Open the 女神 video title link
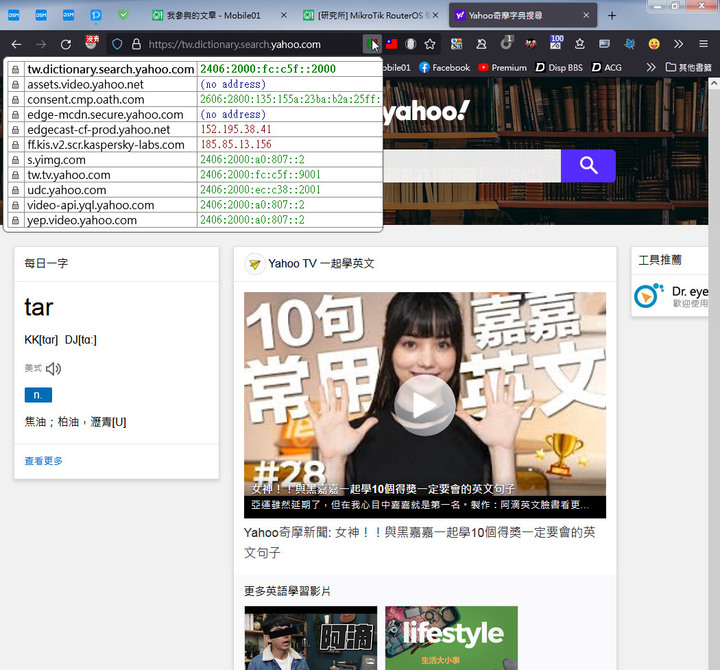720x670 pixels. pyautogui.click(x=419, y=542)
